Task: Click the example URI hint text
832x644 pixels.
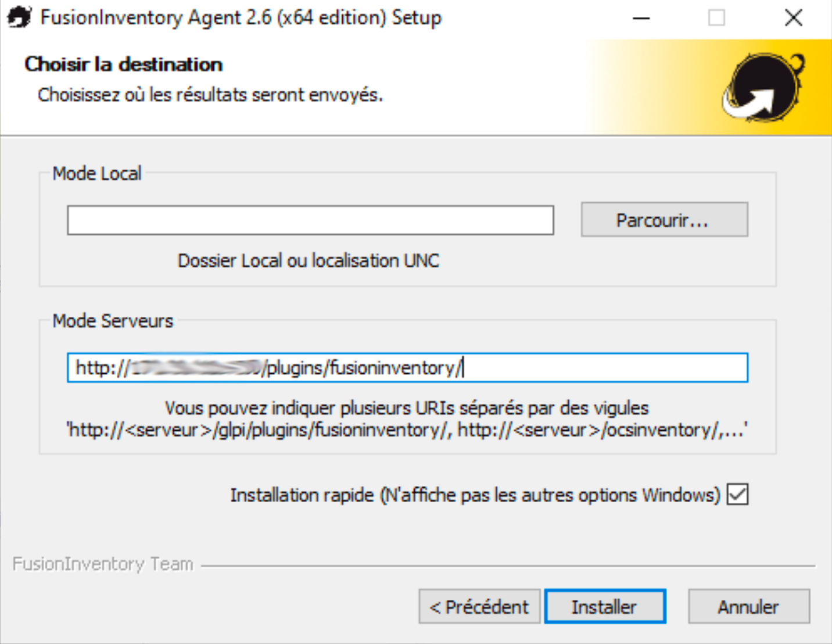Action: coord(407,430)
